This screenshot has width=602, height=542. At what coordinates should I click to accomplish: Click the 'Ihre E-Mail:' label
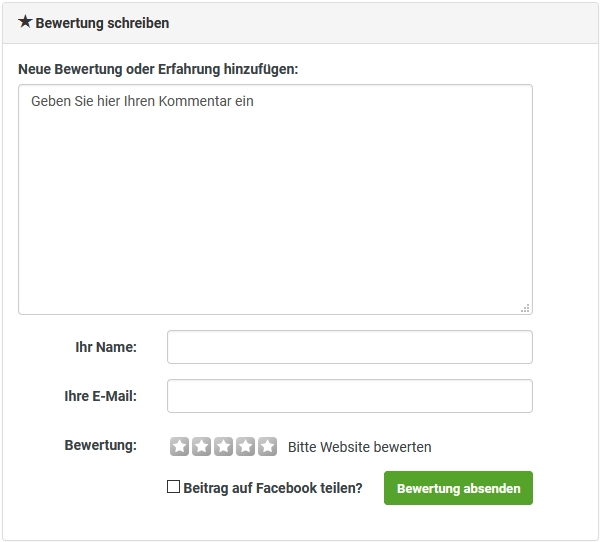coord(100,396)
